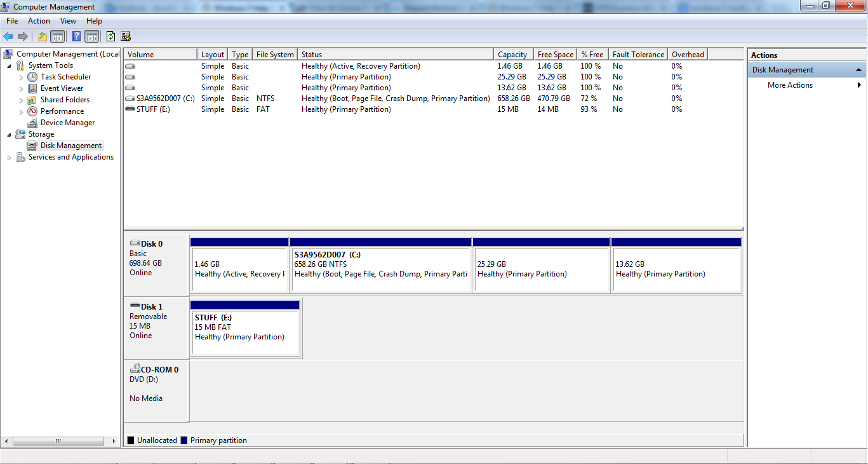
Task: Click the 470.79 GB free space cell
Action: tap(554, 99)
